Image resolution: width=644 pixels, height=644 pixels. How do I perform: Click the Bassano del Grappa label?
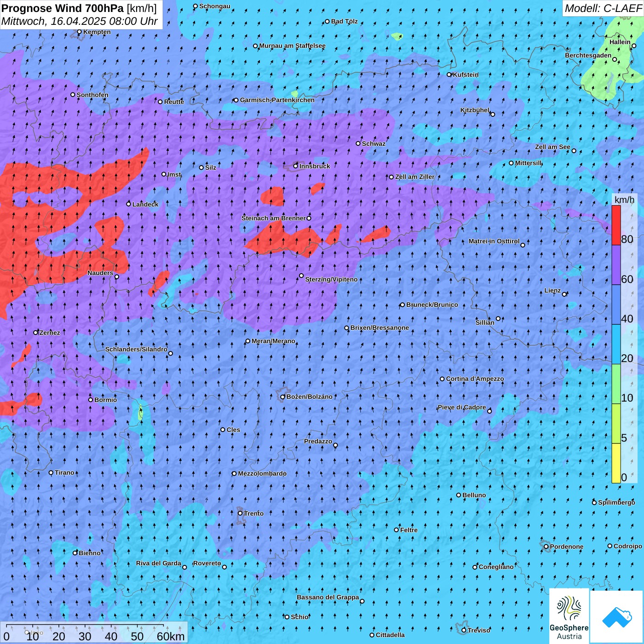(x=328, y=597)
